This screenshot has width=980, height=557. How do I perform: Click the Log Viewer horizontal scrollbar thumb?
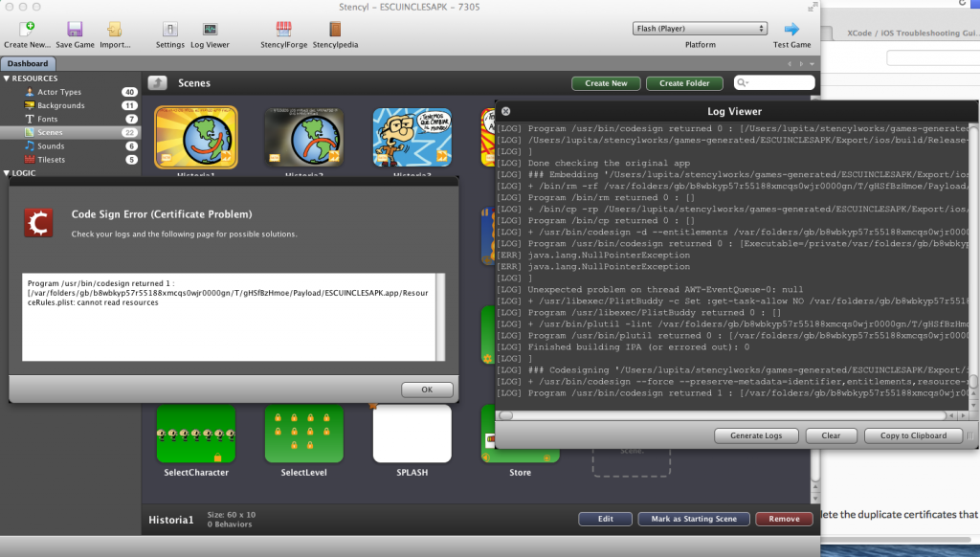506,415
